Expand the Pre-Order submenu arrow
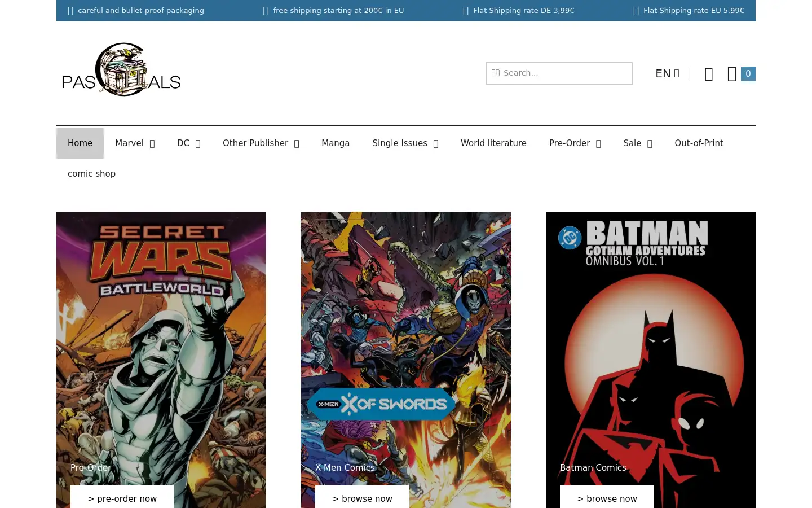 (x=598, y=144)
